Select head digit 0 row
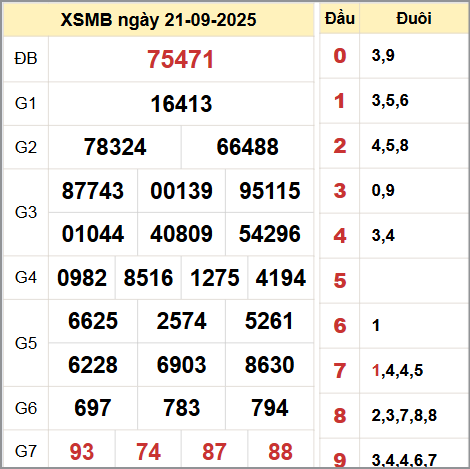Image resolution: width=470 pixels, height=469 pixels. coord(394,56)
